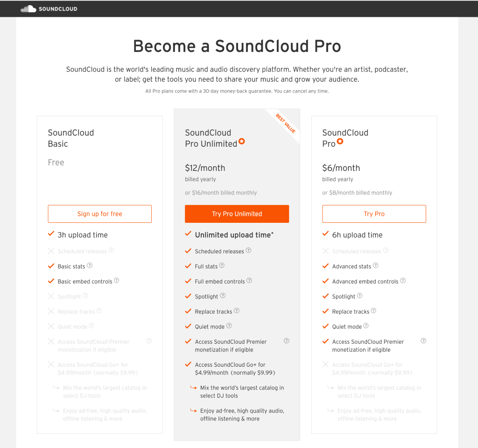478x448 pixels.
Task: Click the X beside Scheduled releases in Basic plan
Action: (51, 251)
